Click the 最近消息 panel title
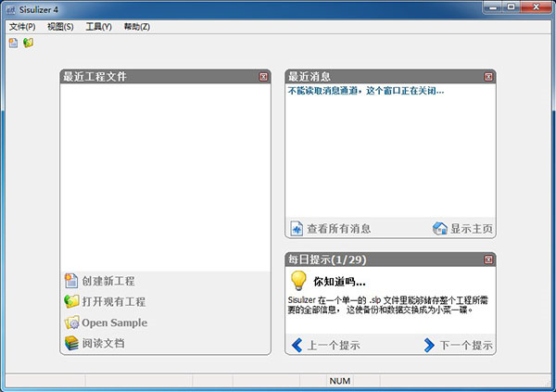556x392 pixels. (310, 77)
